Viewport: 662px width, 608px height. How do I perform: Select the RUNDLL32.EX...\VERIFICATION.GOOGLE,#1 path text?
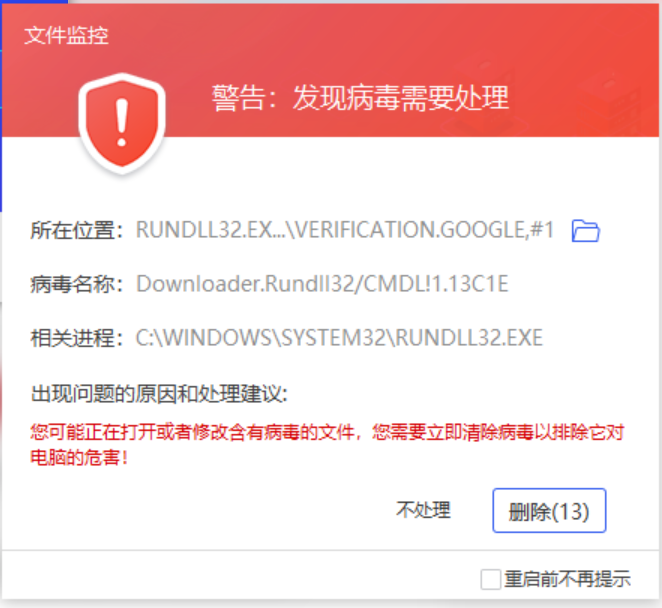pos(345,230)
